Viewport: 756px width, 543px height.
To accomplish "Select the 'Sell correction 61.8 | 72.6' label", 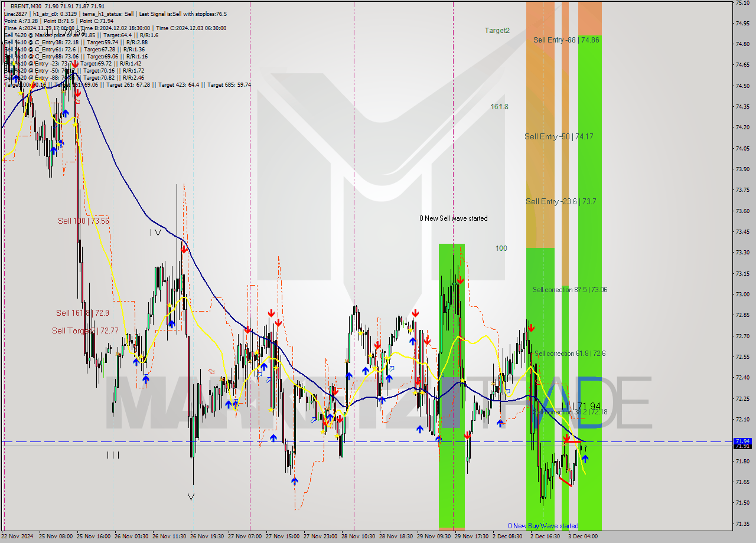I will pyautogui.click(x=570, y=354).
